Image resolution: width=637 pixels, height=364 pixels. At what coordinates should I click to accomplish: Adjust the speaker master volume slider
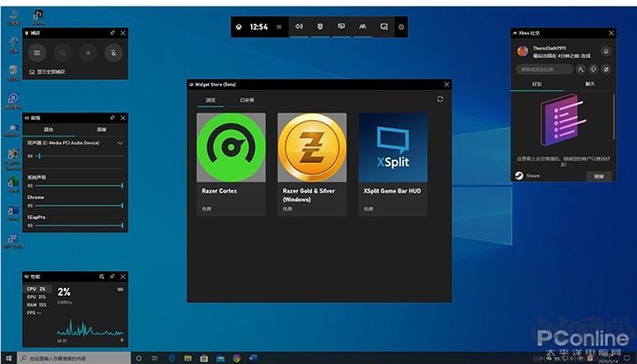pos(79,156)
